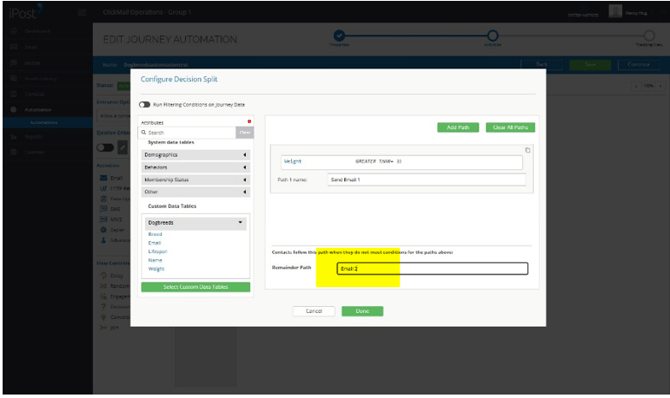Click the Data Update activity icon
The height and width of the screenshot is (398, 670).
click(x=103, y=199)
